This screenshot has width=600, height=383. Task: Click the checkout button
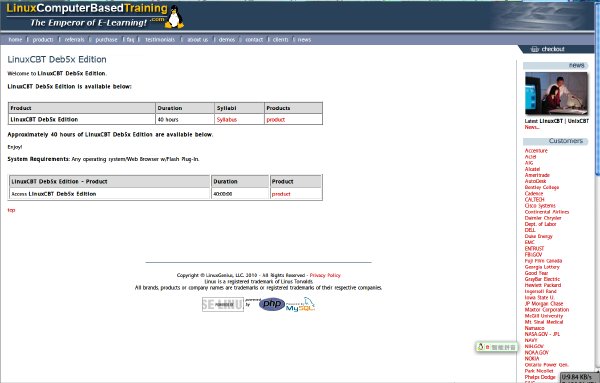[553, 49]
